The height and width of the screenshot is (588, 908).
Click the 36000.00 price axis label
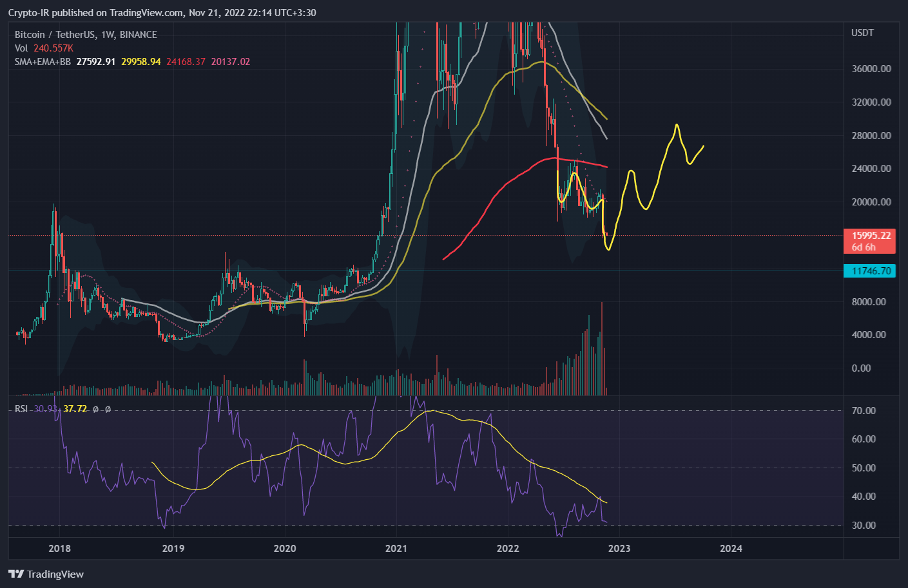(871, 69)
